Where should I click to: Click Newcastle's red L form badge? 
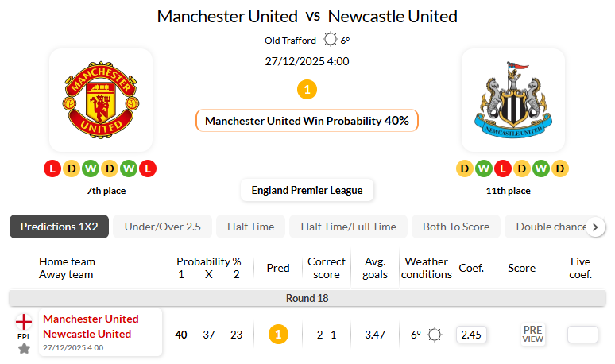pos(502,168)
